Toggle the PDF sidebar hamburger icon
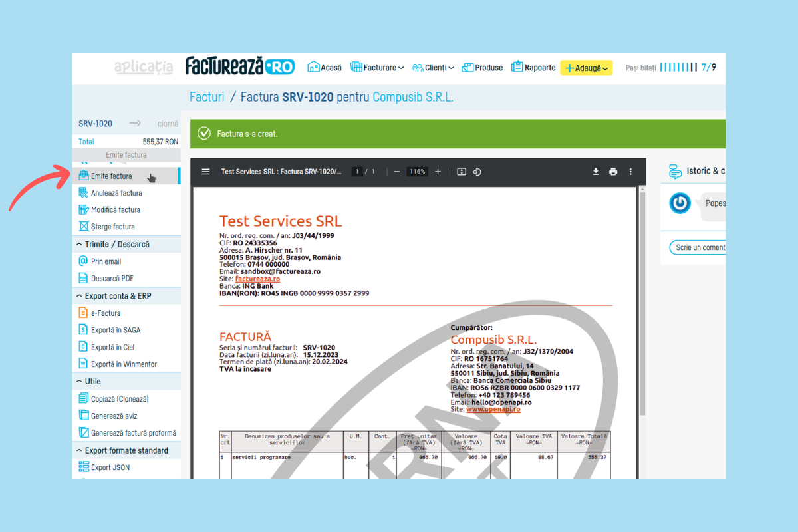The width and height of the screenshot is (798, 532). point(206,172)
